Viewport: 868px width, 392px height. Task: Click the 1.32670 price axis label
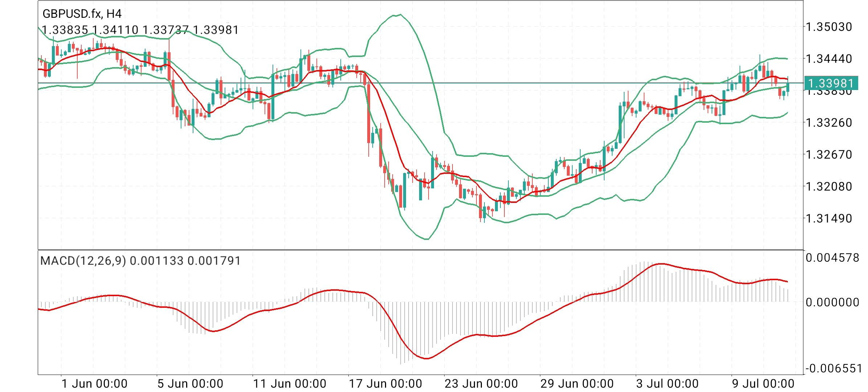pos(829,154)
